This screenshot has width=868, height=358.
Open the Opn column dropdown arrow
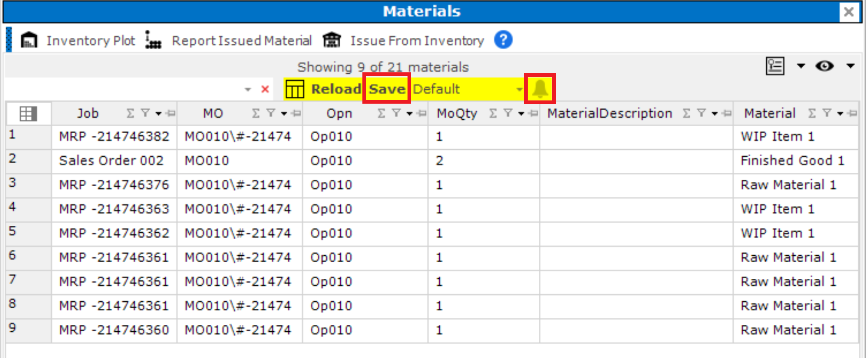pos(409,114)
